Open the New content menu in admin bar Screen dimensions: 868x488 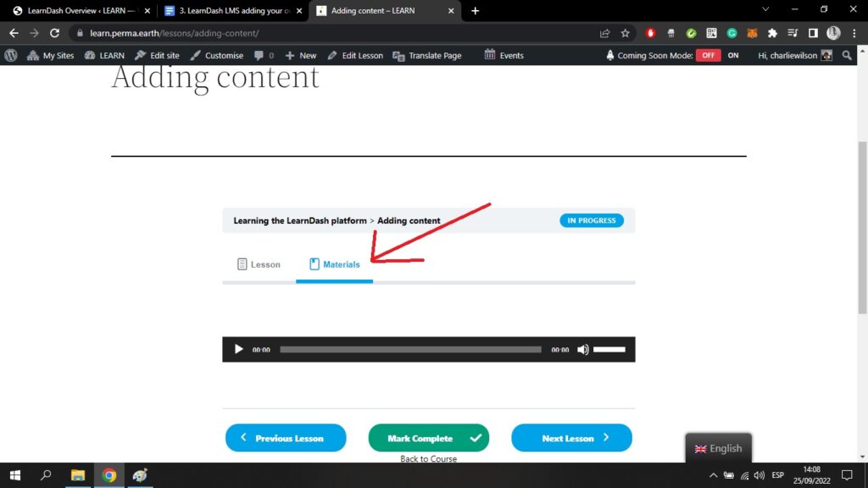click(301, 55)
